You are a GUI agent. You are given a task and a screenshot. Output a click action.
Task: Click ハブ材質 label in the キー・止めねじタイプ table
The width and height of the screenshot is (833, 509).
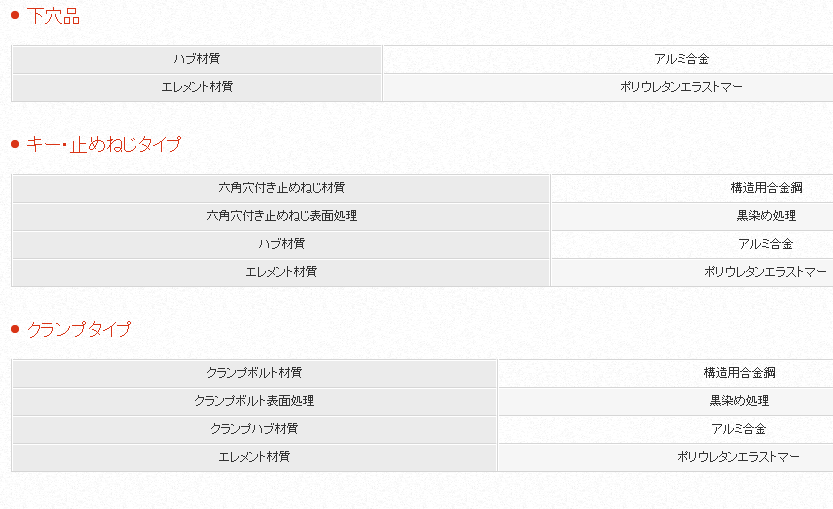[281, 244]
